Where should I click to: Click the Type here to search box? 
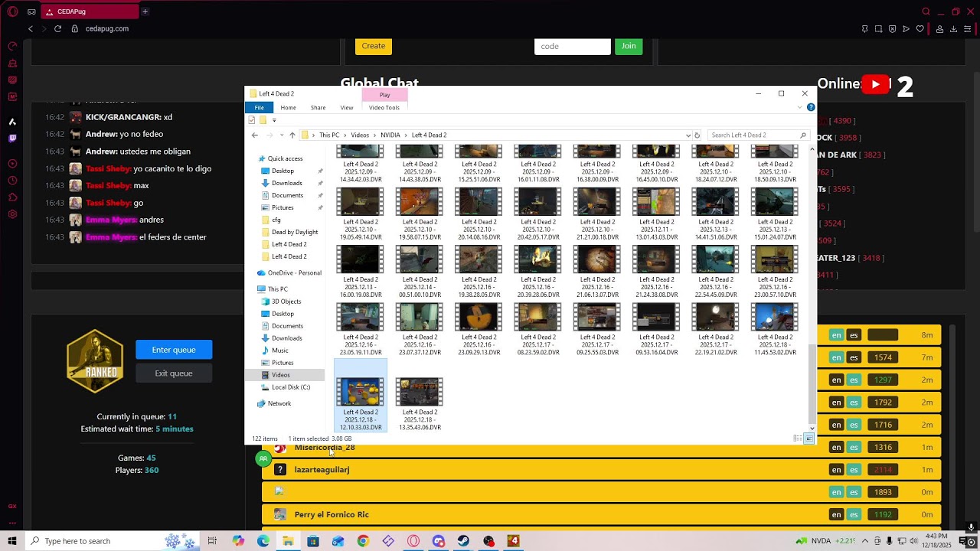111,541
